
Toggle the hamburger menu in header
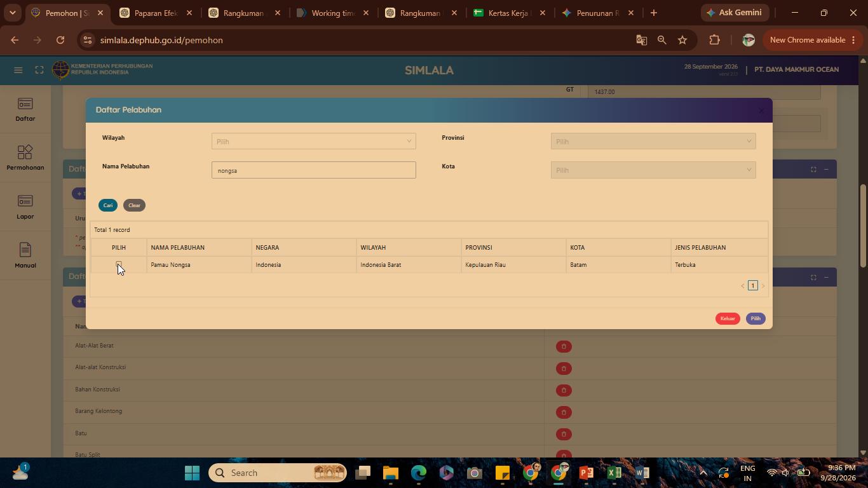click(18, 70)
